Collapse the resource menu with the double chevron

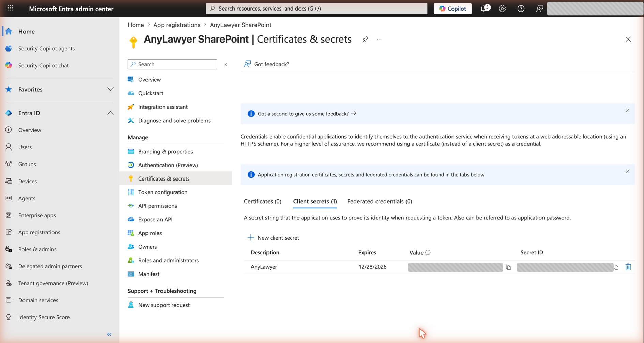point(225,64)
